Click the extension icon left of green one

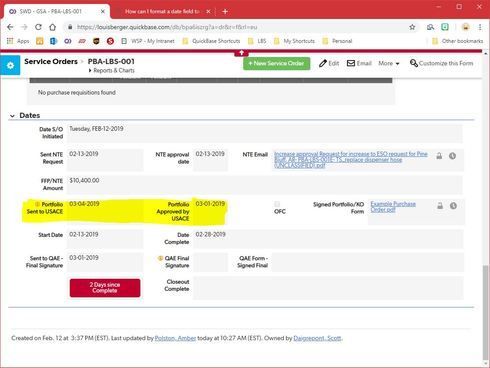pyautogui.click(x=431, y=27)
